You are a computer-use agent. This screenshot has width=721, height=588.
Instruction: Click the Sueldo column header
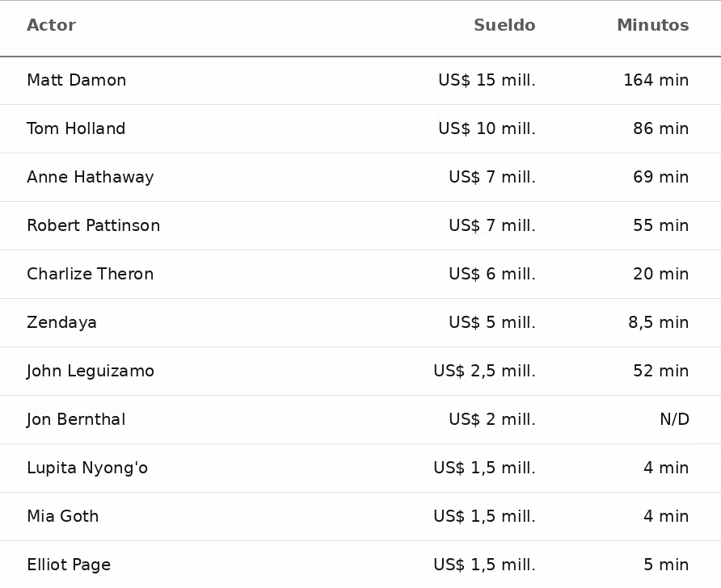coord(504,25)
